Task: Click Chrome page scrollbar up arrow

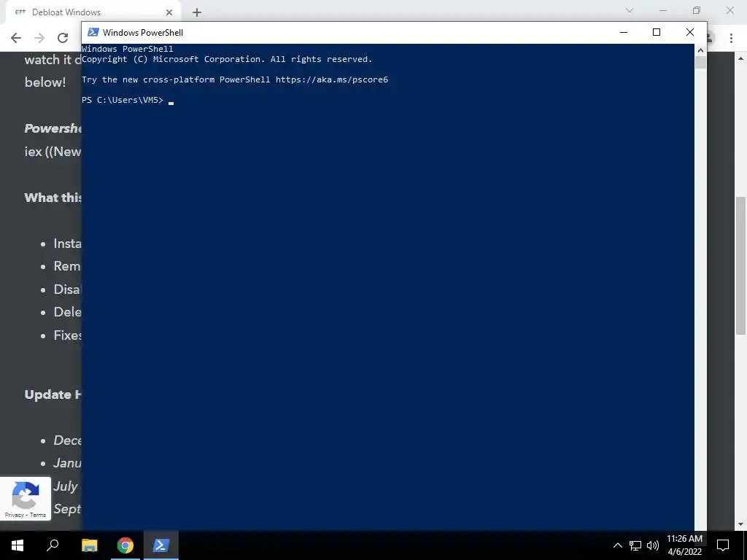Action: pyautogui.click(x=741, y=58)
